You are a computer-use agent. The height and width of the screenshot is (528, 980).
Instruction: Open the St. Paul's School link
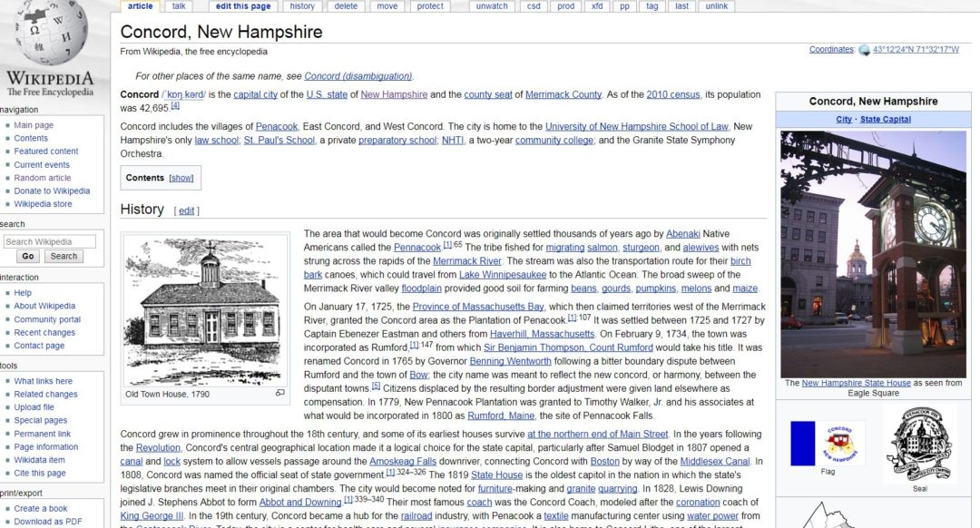[279, 140]
